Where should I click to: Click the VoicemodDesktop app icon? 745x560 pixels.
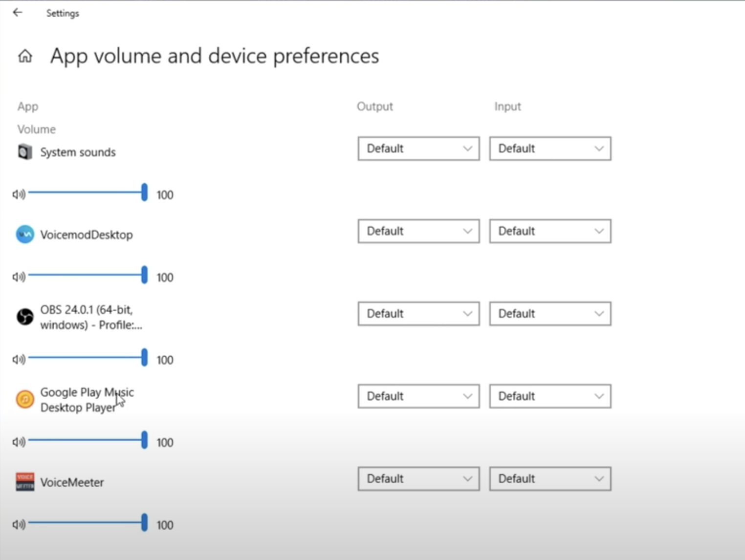[25, 235]
